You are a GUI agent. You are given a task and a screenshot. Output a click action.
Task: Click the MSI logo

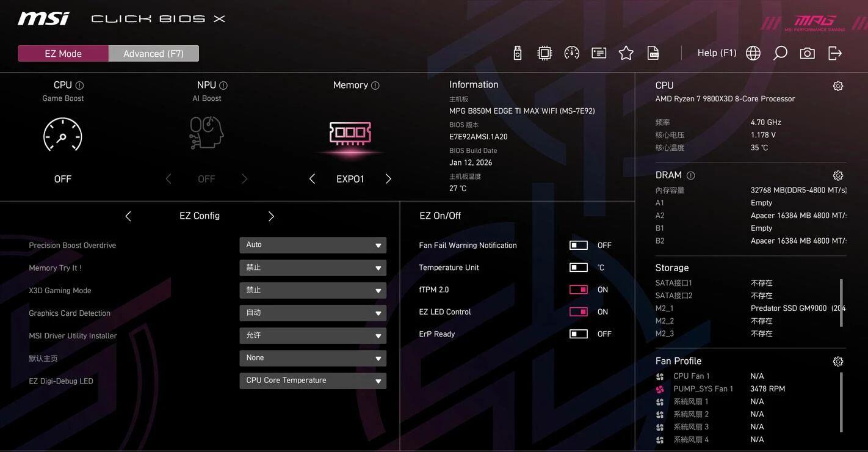click(x=44, y=18)
